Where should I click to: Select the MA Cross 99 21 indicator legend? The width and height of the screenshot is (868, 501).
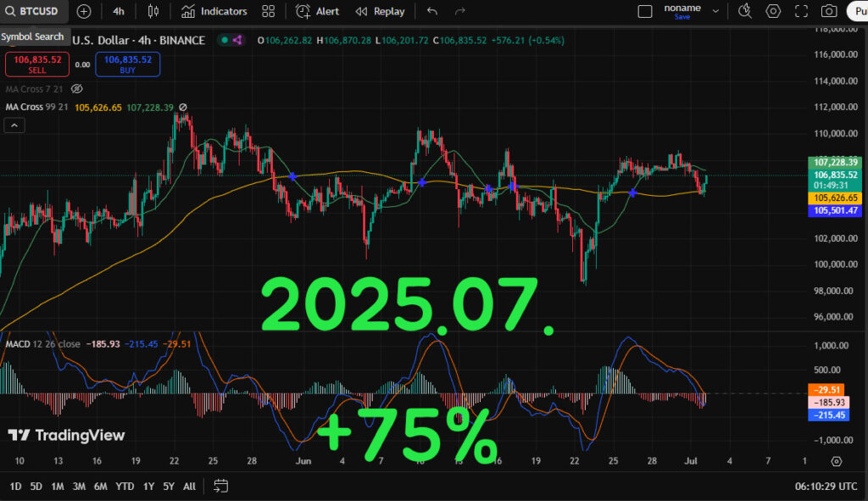point(36,107)
